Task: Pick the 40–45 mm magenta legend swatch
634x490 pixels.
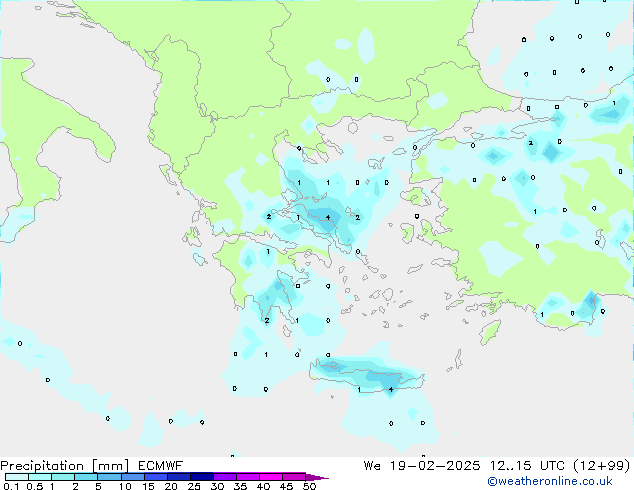Action: tap(271, 477)
